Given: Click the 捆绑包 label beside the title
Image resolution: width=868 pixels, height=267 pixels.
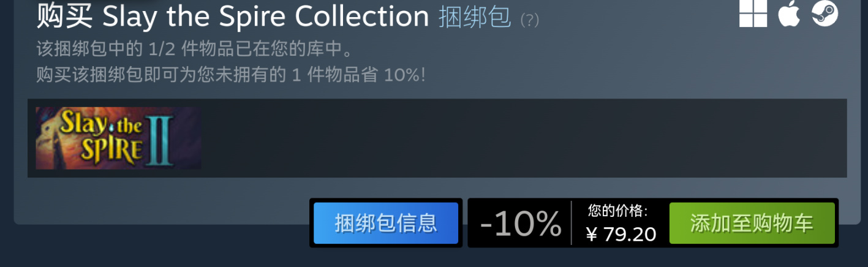Looking at the screenshot, I should tap(475, 17).
